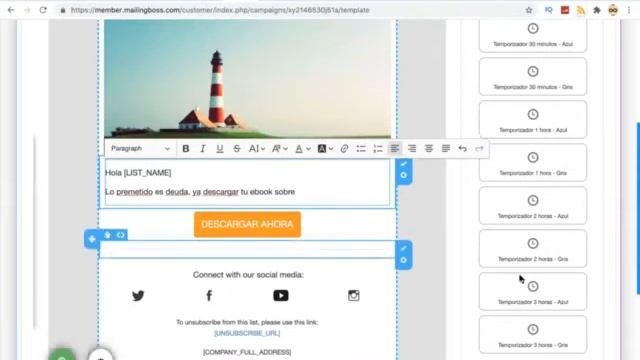Delete the selected block with trash icon
The height and width of the screenshot is (360, 640).
pyautogui.click(x=107, y=235)
